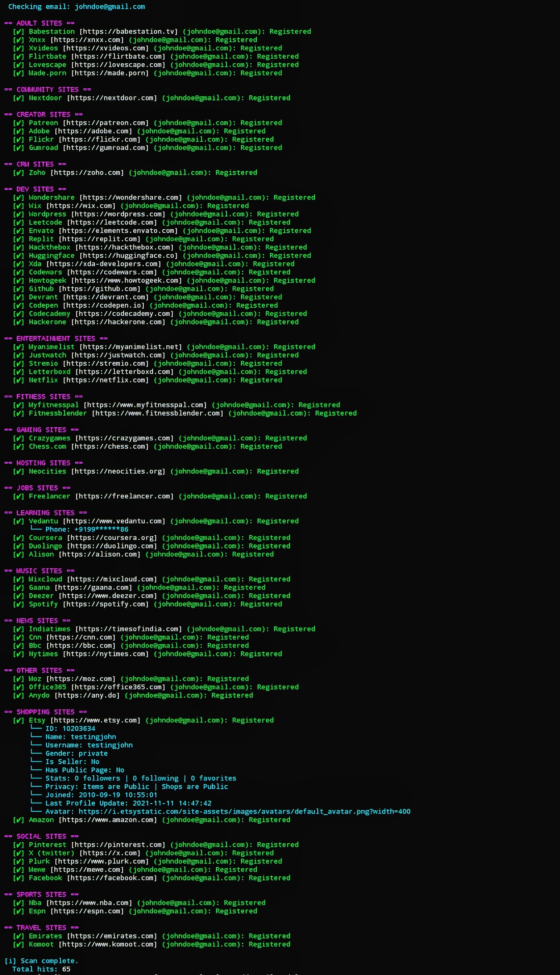Click the '== LEARNING SITES ==' header
Screen dimensions: 560x975
pyautogui.click(x=45, y=512)
